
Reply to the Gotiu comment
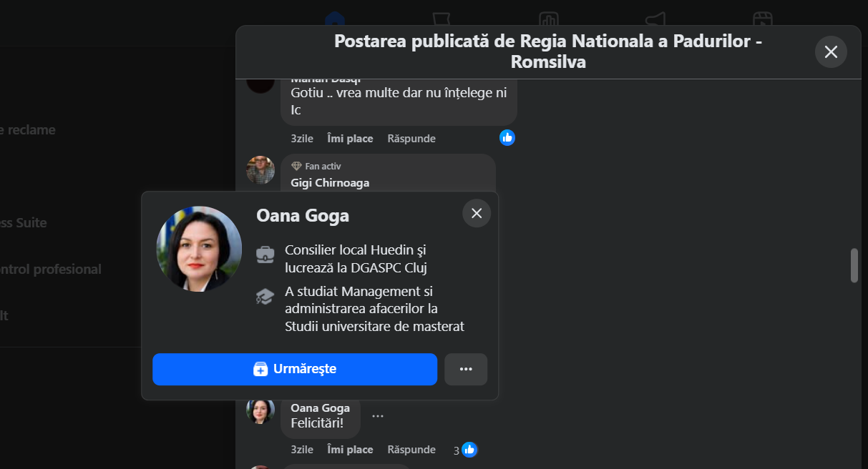411,139
